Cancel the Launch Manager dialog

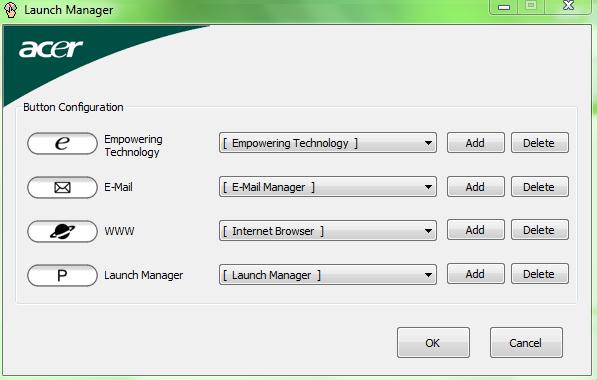point(526,343)
